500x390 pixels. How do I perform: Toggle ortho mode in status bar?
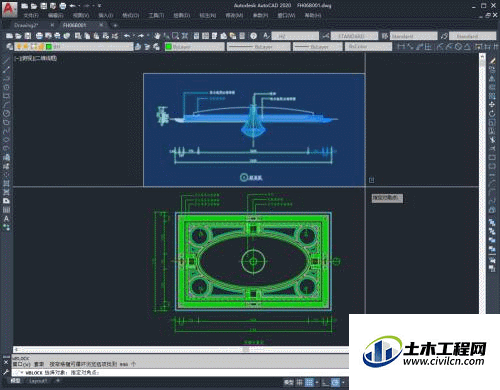[x=326, y=382]
